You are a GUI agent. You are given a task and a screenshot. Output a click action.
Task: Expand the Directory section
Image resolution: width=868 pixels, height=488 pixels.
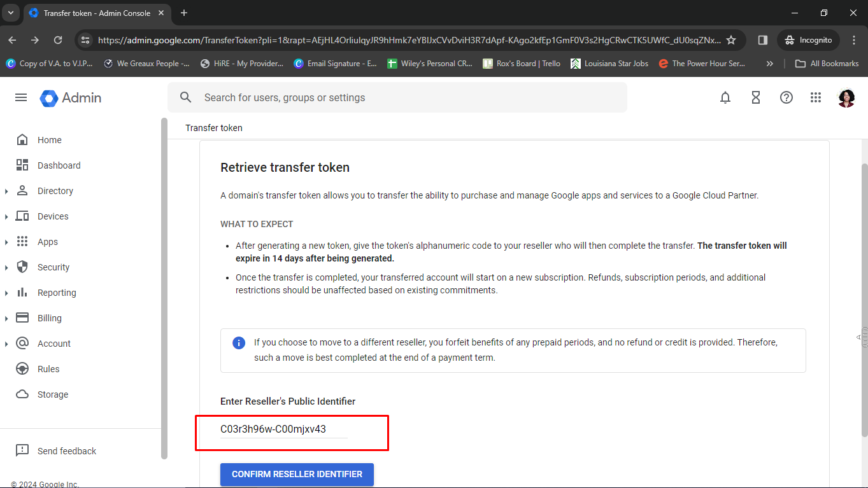pyautogui.click(x=6, y=190)
